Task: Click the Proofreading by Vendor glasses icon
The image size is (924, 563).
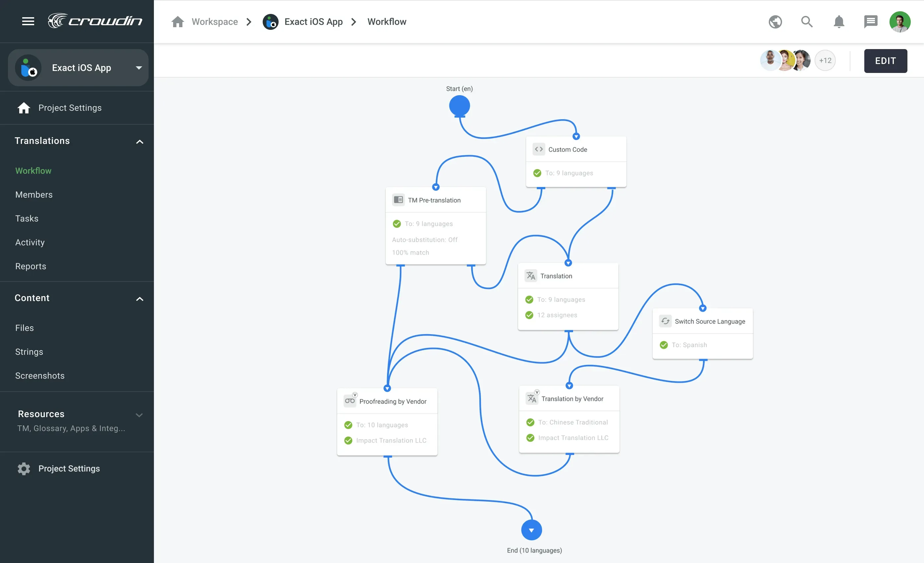Action: pyautogui.click(x=350, y=401)
